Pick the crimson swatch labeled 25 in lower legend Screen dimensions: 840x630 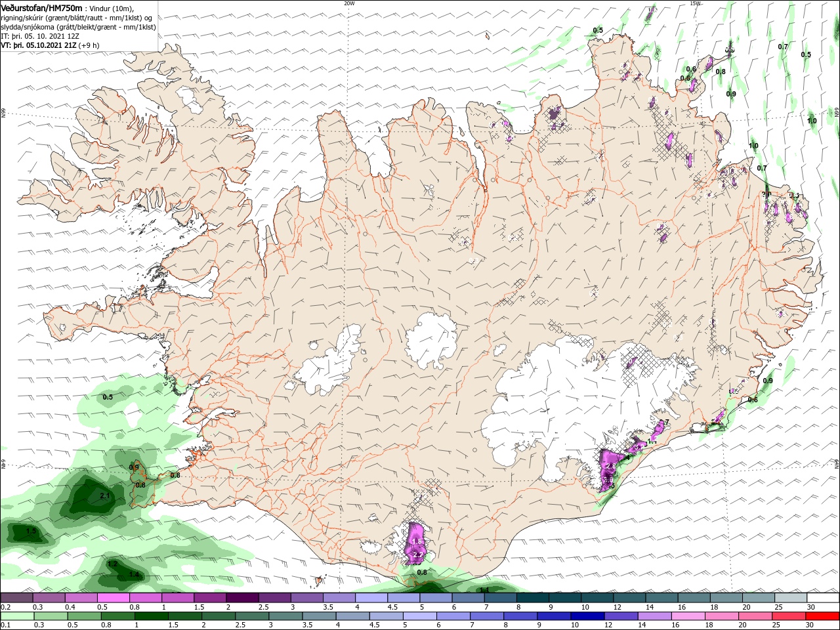pos(788,616)
